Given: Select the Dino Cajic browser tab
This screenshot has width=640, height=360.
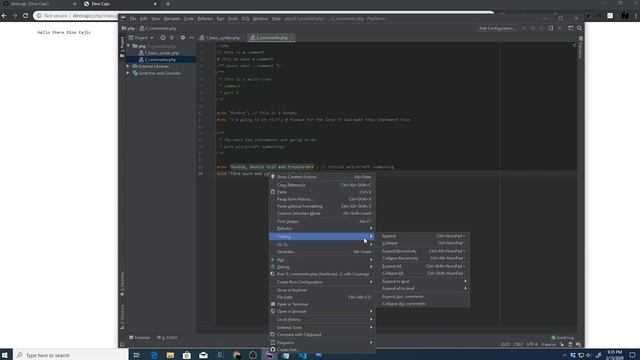Looking at the screenshot, I should click(120, 4).
